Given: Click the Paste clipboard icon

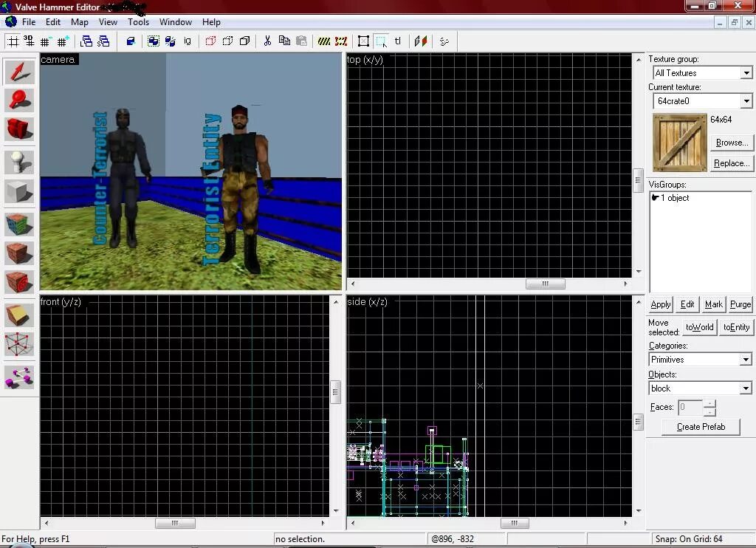Looking at the screenshot, I should [x=301, y=41].
